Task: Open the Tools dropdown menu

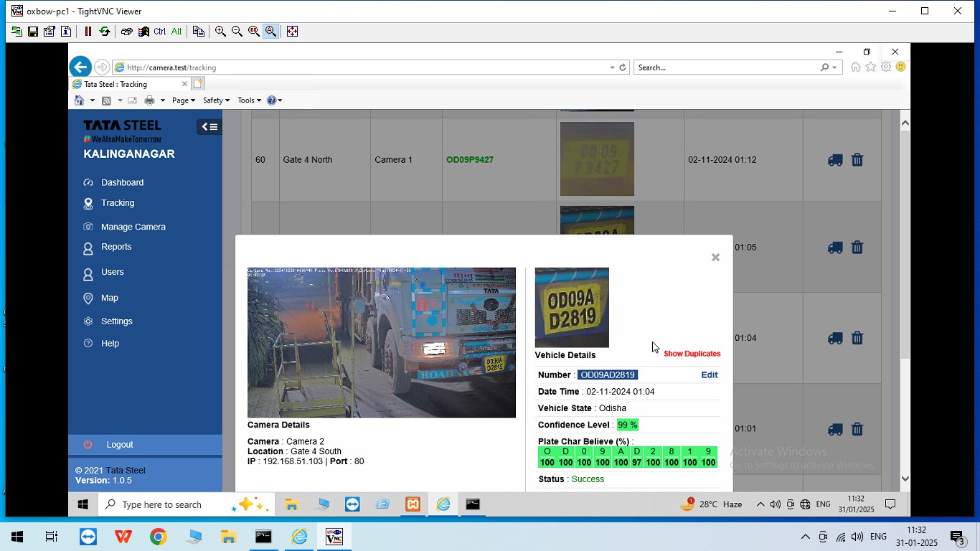Action: pyautogui.click(x=245, y=100)
